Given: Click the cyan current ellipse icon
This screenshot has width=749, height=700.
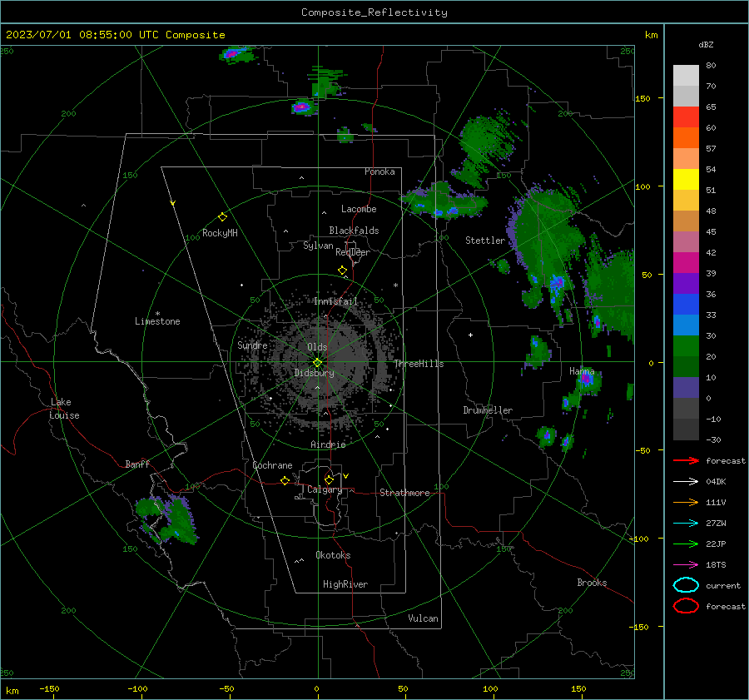Looking at the screenshot, I should pyautogui.click(x=686, y=585).
